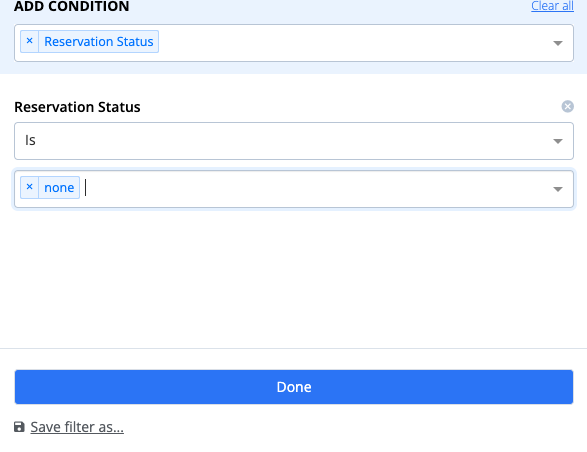587x452 pixels.
Task: Click the middle of the status value field
Action: point(294,189)
